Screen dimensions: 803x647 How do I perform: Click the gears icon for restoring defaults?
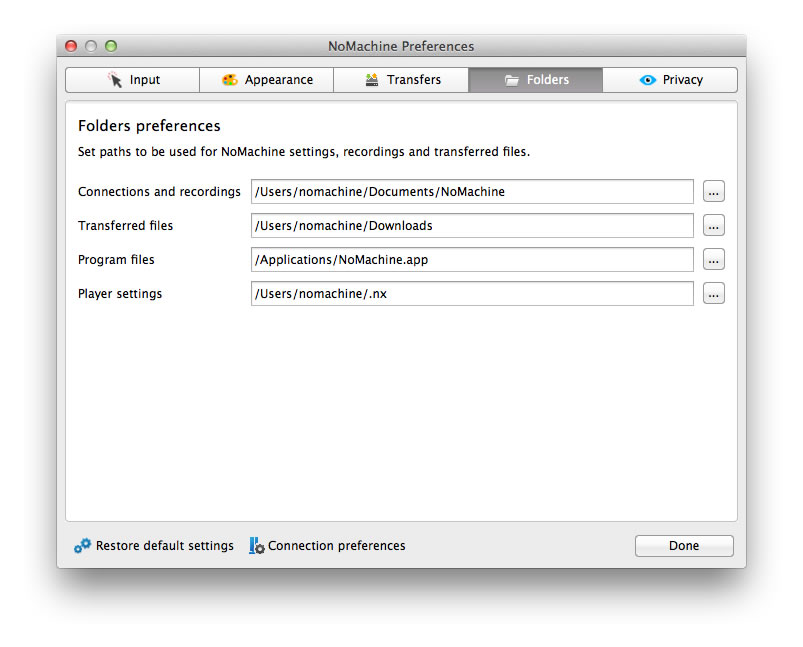pos(82,546)
